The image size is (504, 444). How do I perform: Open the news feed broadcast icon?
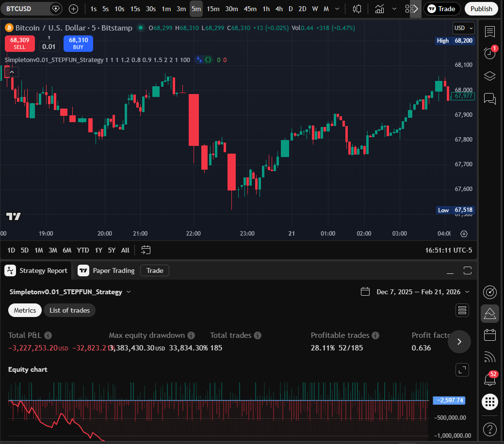click(x=490, y=357)
